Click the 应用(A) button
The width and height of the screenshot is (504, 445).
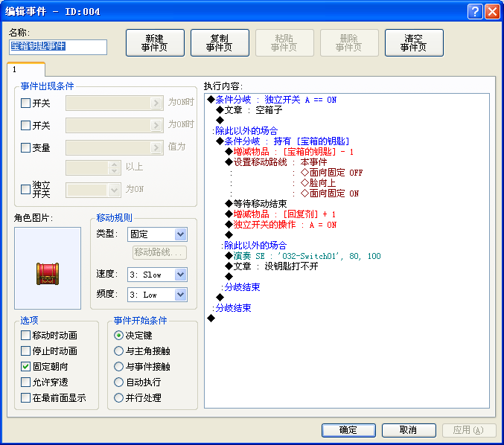[x=469, y=430]
